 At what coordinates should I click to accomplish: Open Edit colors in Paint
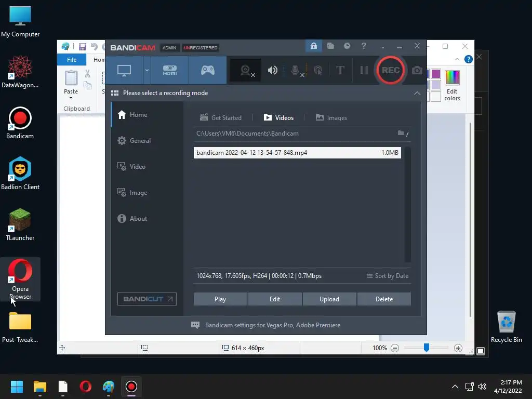(x=453, y=86)
